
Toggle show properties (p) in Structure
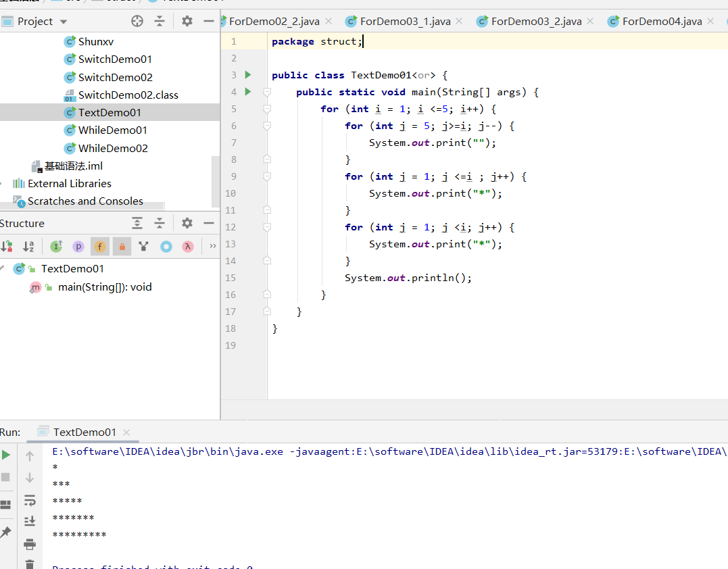click(x=78, y=247)
